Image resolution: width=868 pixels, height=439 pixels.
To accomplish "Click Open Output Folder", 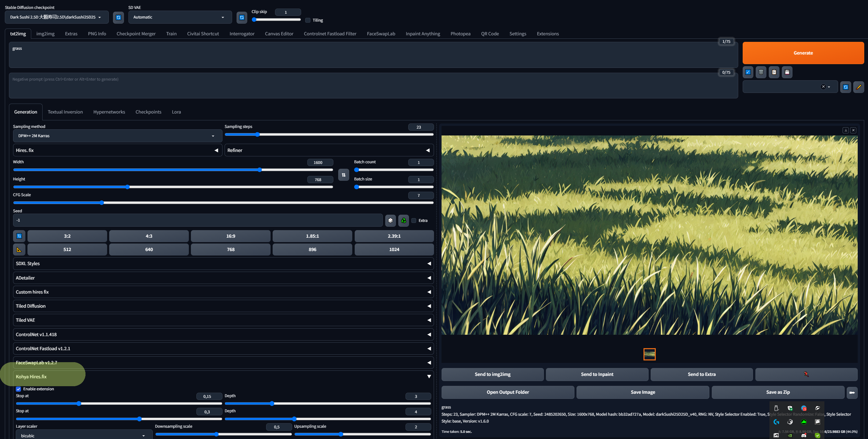I will [508, 392].
